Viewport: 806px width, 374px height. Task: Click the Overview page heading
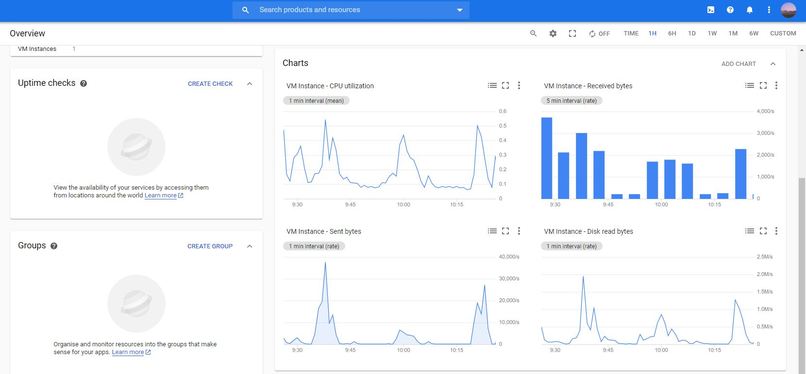tap(27, 33)
